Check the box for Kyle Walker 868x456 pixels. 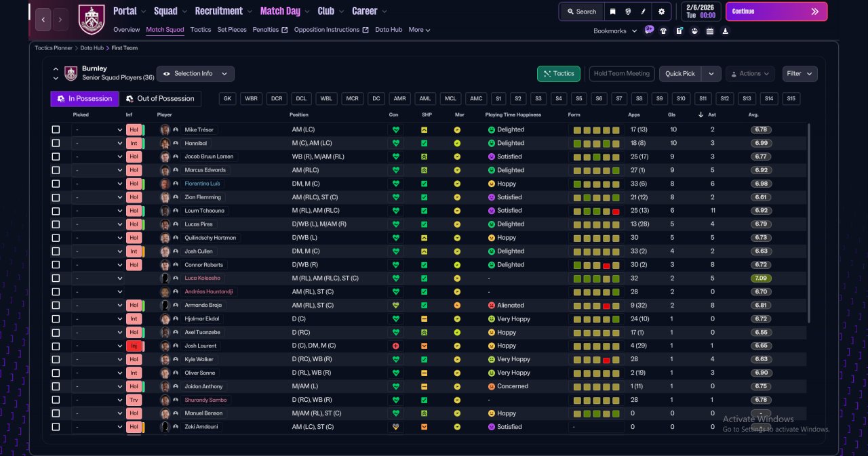pos(56,359)
